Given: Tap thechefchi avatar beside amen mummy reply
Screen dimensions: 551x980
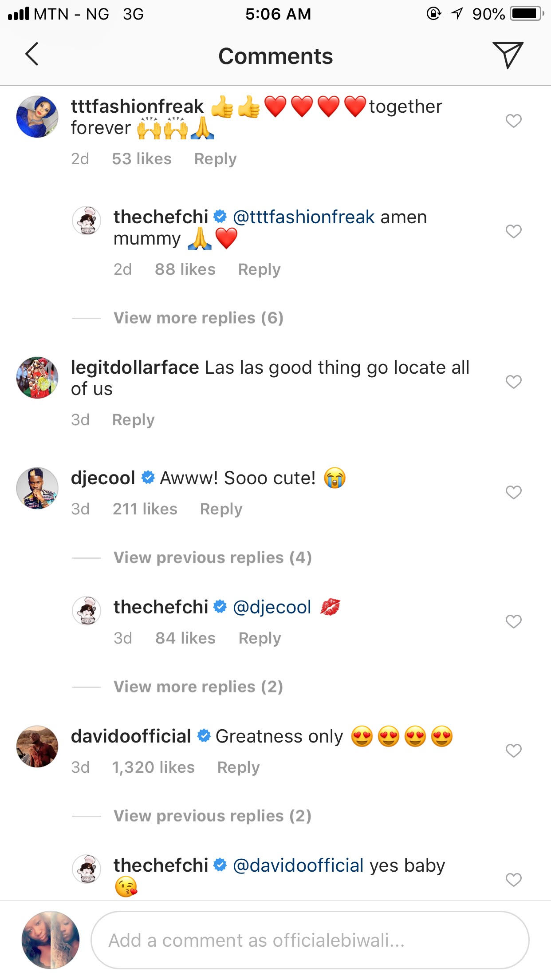Looking at the screenshot, I should point(87,221).
